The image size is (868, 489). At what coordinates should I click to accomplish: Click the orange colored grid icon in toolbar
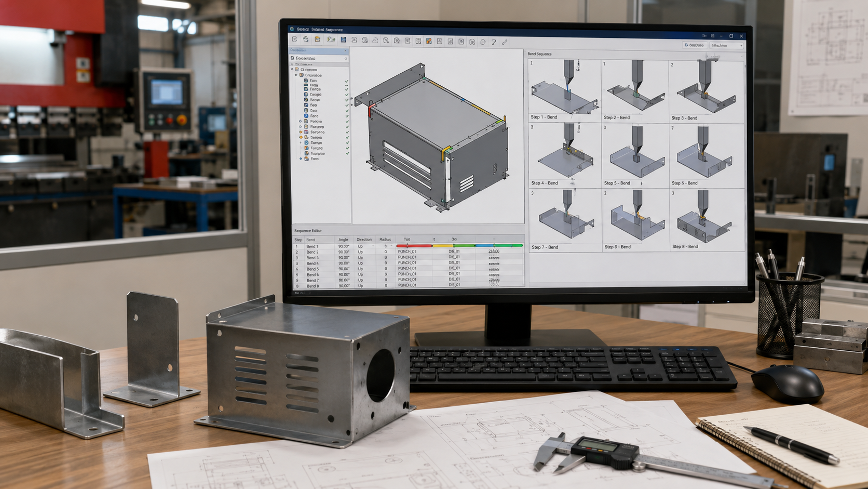429,41
